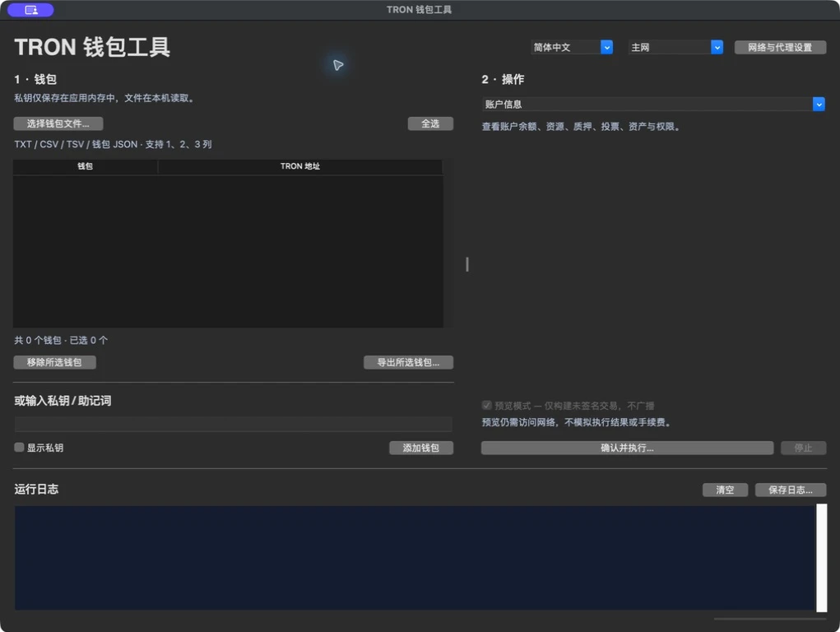
Task: Click 保存日志... button
Action: click(790, 490)
